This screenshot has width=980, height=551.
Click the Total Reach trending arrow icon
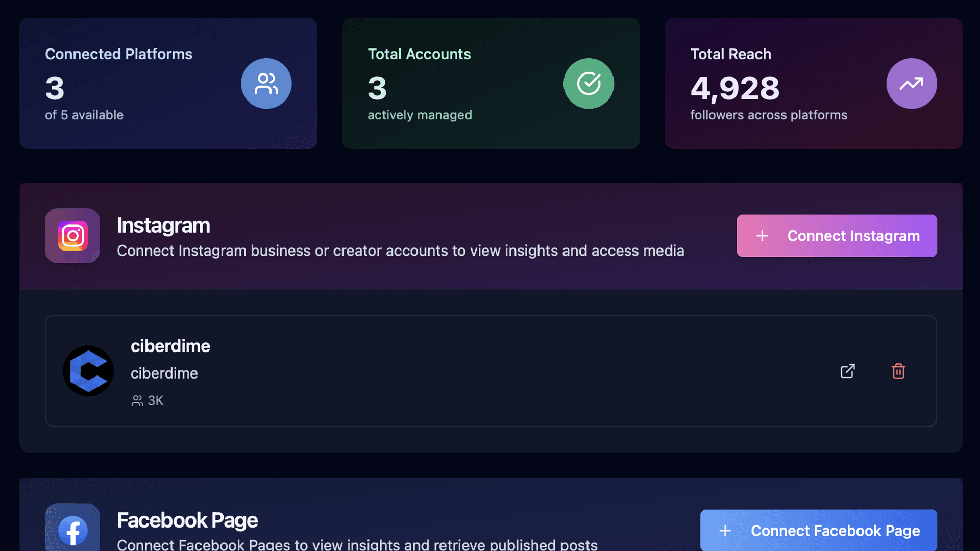(911, 84)
